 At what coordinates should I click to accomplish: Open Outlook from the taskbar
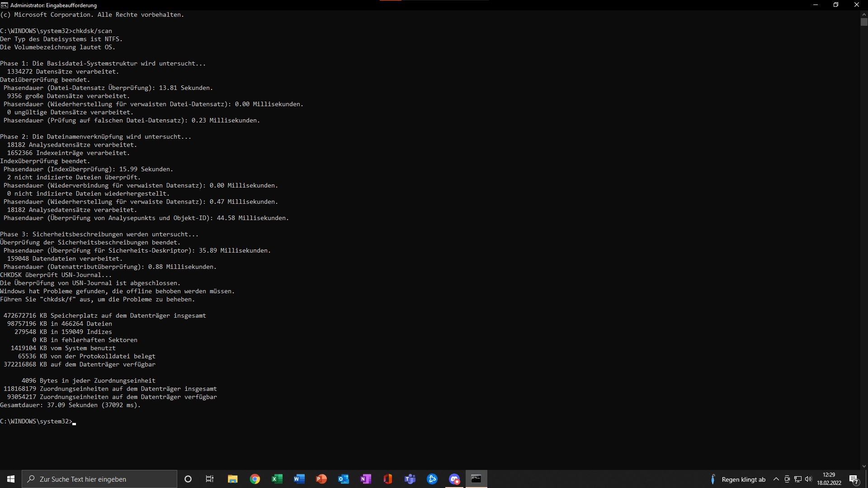344,479
